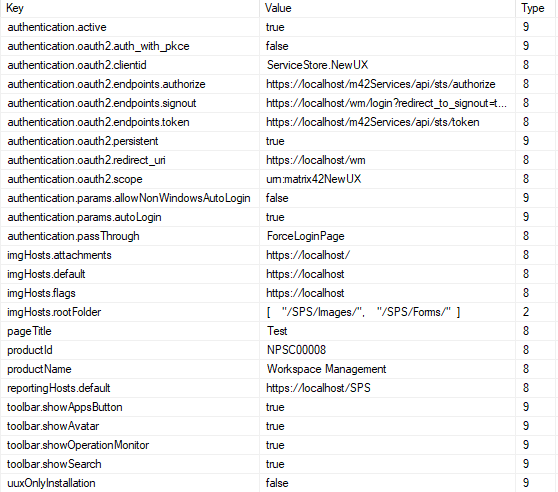The image size is (558, 492).
Task: Select authentication.params.autoLogin key
Action: [84, 217]
